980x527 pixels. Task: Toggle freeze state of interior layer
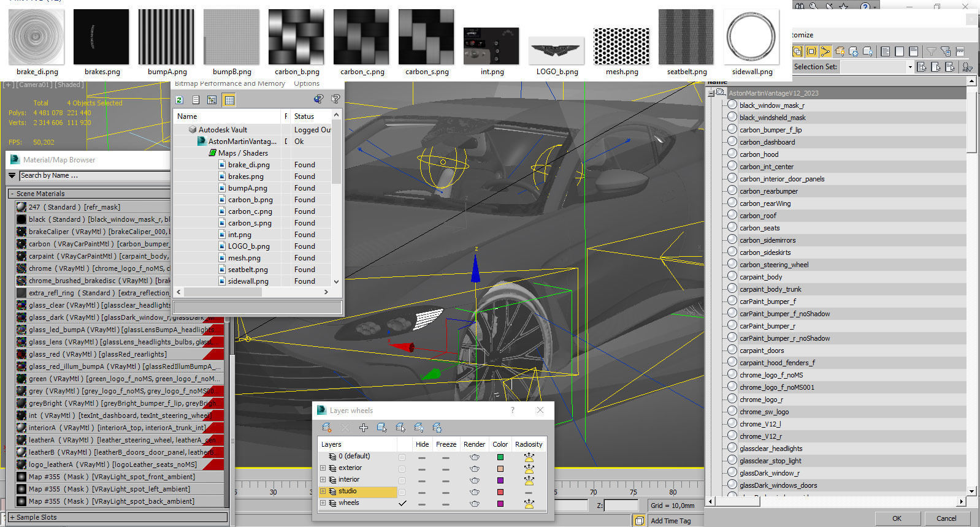[446, 480]
